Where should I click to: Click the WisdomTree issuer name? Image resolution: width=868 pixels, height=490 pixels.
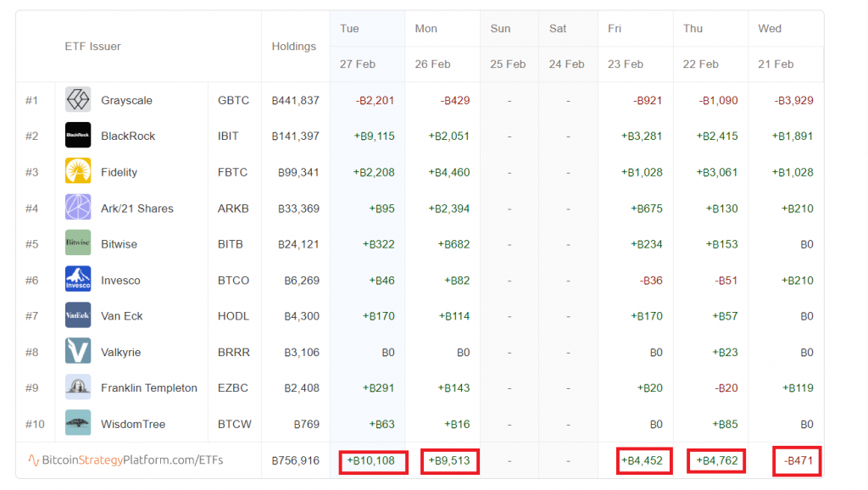(x=133, y=425)
